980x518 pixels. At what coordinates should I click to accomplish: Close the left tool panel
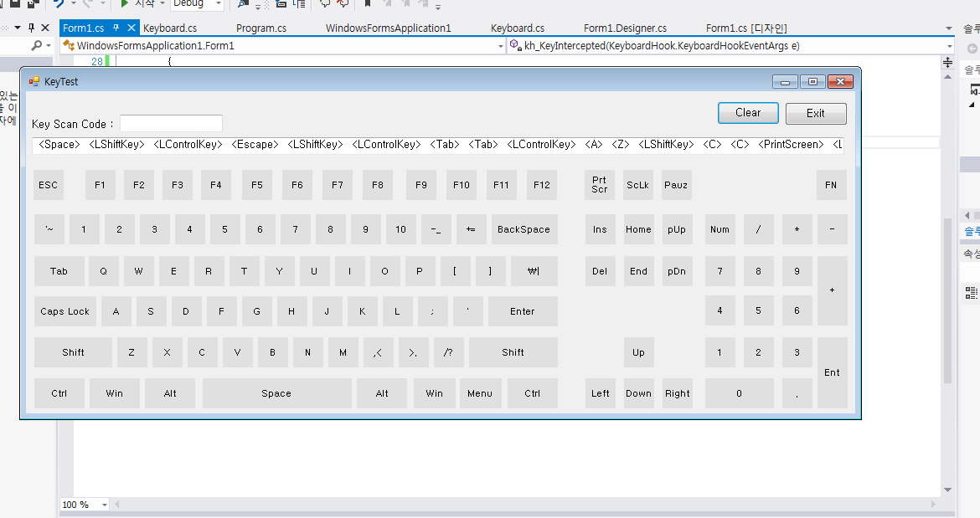coord(45,28)
